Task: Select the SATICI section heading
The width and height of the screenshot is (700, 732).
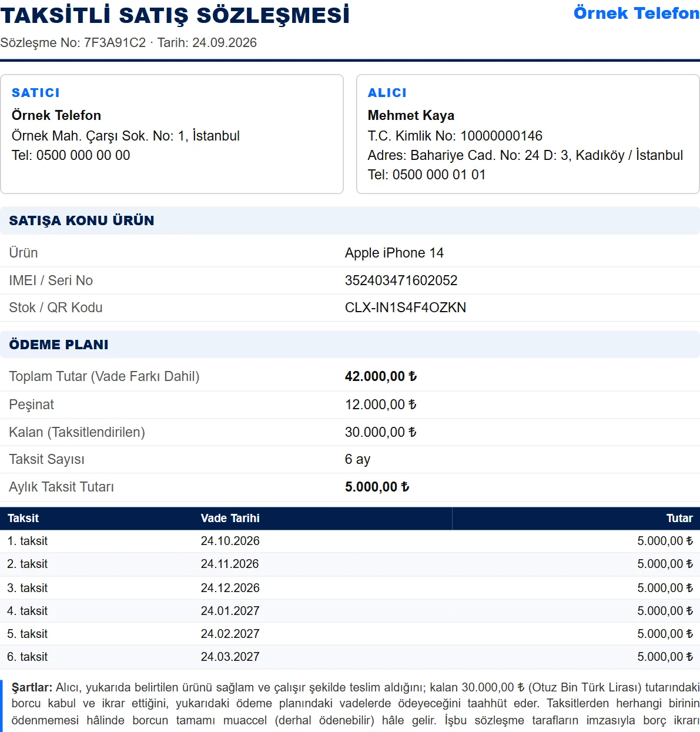Action: (36, 93)
